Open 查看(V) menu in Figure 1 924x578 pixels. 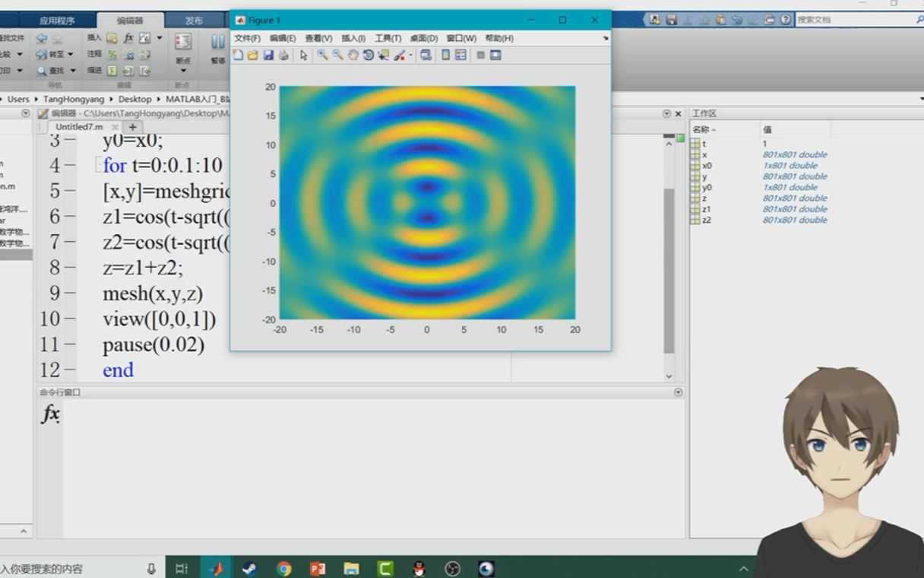(318, 38)
